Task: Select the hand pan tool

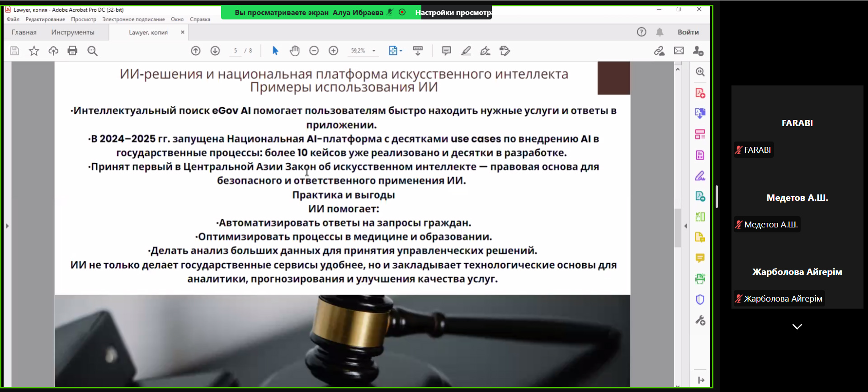Action: [x=295, y=51]
